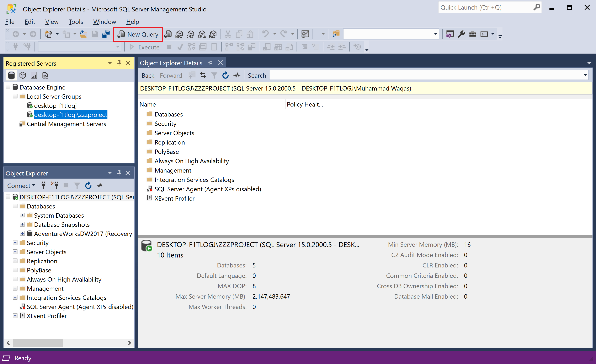Pin the Object Explorer Details tab
Image resolution: width=596 pixels, height=364 pixels.
pos(210,63)
